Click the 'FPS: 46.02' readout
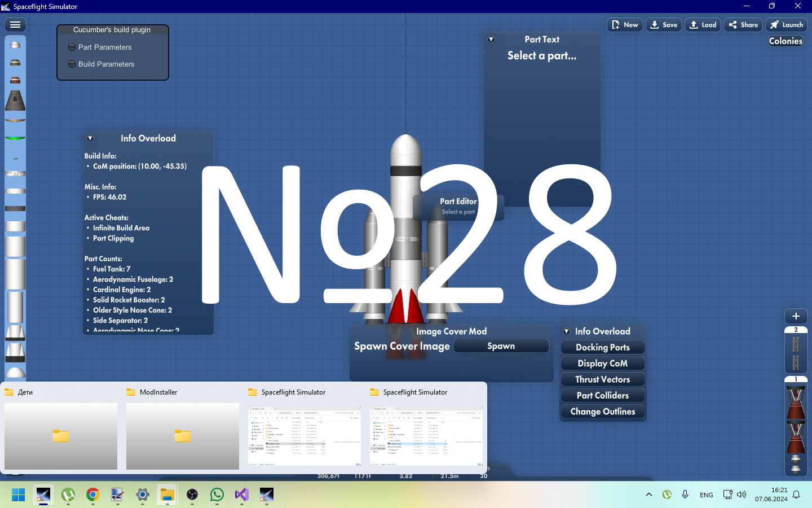The width and height of the screenshot is (812, 508). pyautogui.click(x=110, y=198)
